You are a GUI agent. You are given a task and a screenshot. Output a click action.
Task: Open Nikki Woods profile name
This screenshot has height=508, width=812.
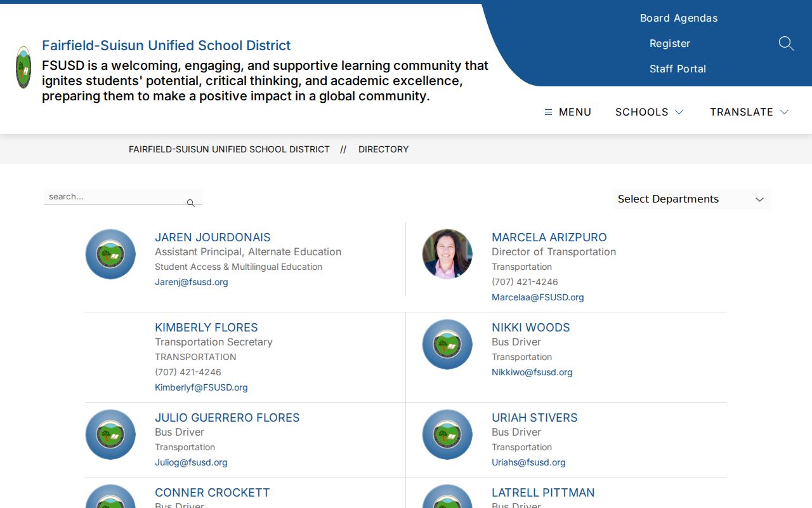click(x=531, y=327)
